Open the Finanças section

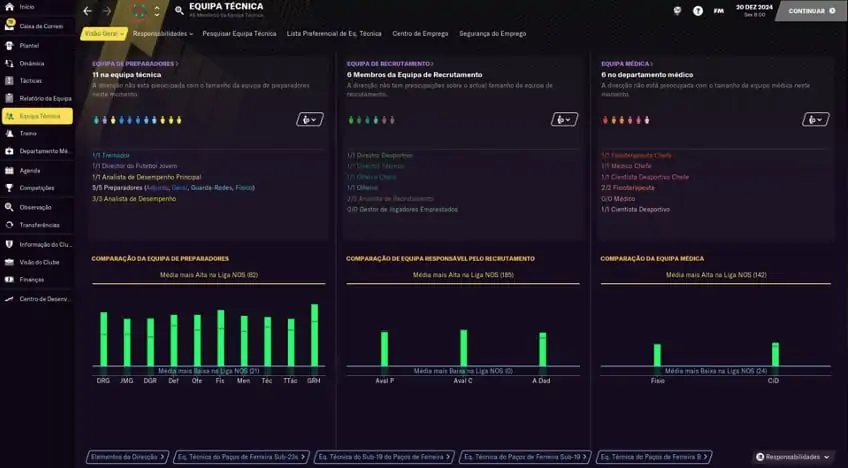point(32,280)
